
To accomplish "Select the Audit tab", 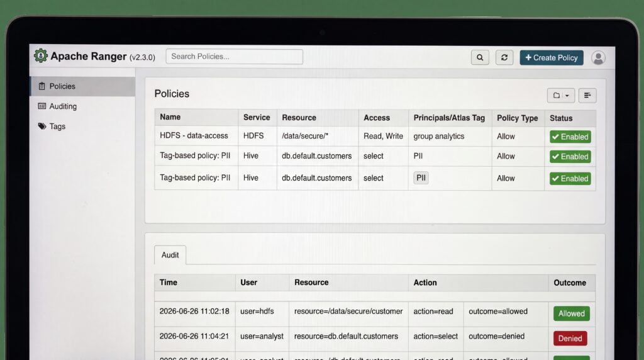I will point(170,255).
